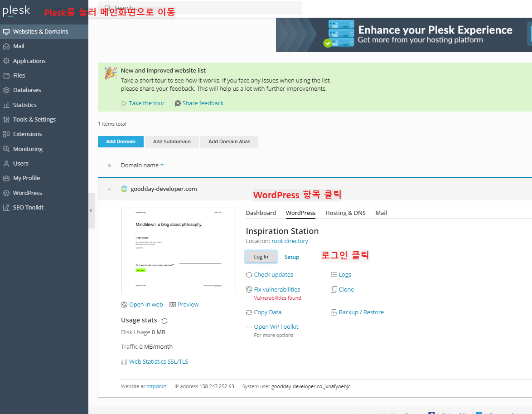Collapse the left sidebar with arrow handle
Screen dimensions: 532x414
(x=91, y=211)
